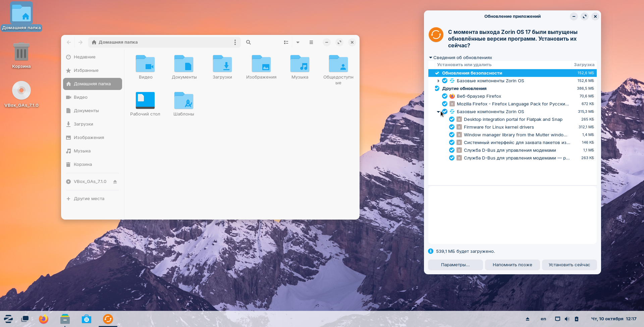Open the Изображения folder icon
This screenshot has width=644, height=327.
(261, 64)
